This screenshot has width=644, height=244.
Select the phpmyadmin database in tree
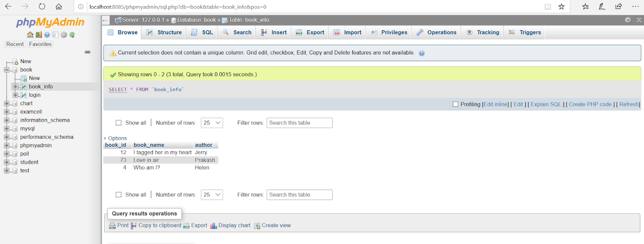point(36,146)
